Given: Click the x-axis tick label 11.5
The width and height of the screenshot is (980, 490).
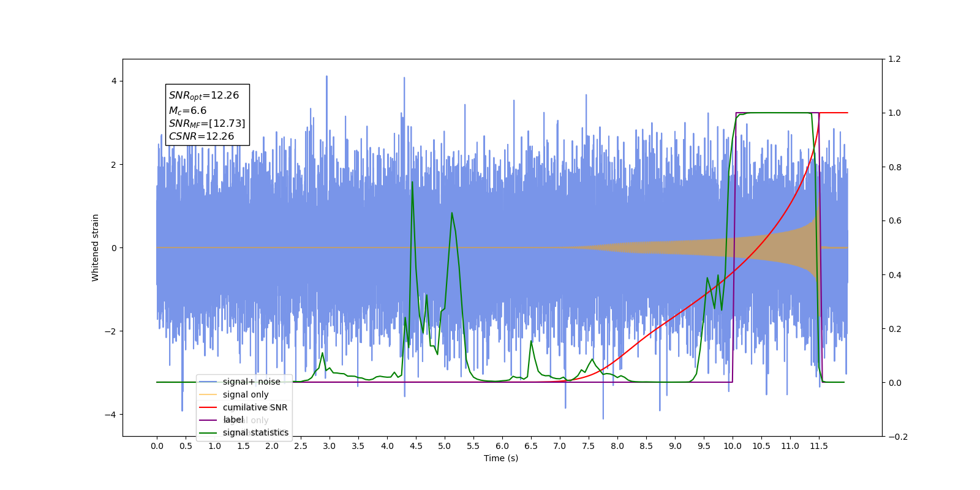Looking at the screenshot, I should pos(819,446).
